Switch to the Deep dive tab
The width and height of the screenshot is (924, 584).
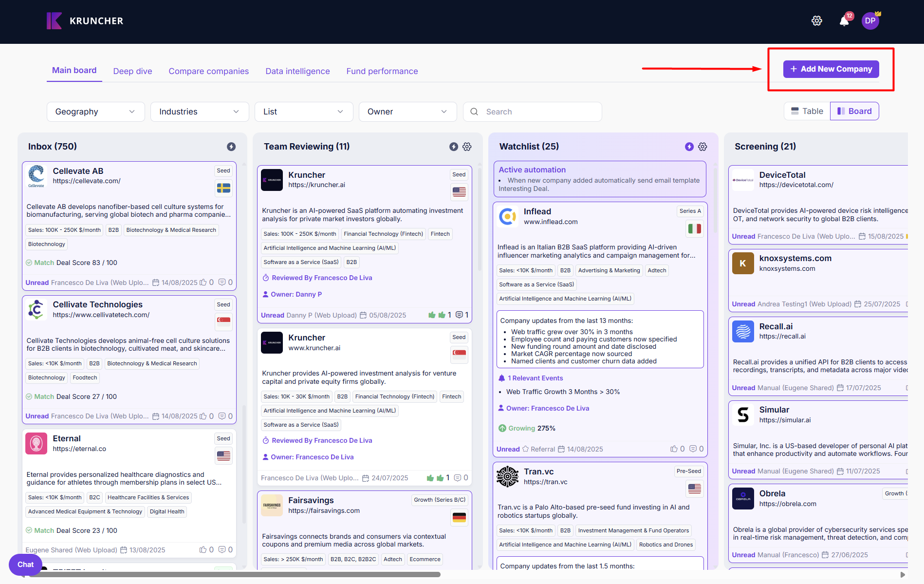pos(132,71)
